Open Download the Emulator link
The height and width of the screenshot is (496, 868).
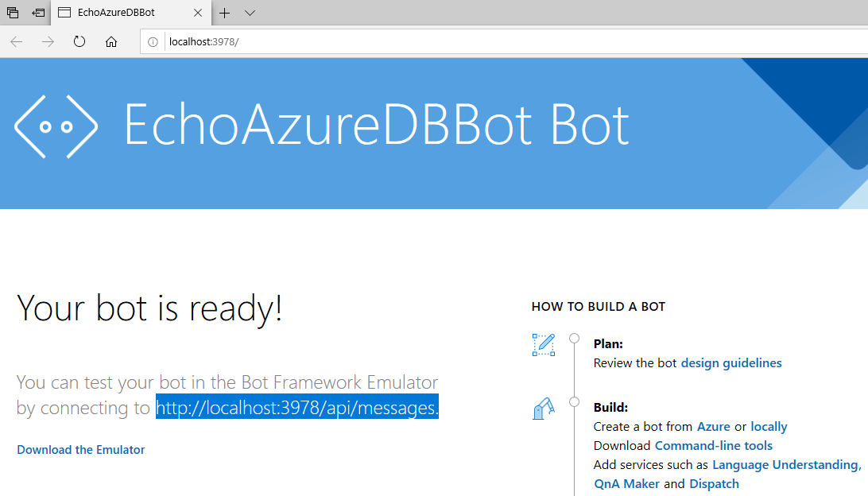[x=81, y=450]
